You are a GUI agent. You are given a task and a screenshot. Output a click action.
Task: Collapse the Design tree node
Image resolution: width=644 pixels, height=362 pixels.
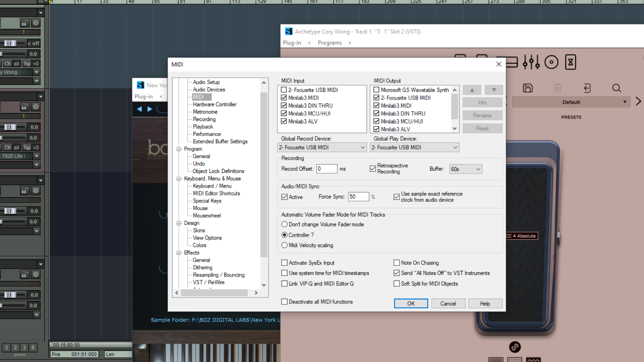(179, 223)
